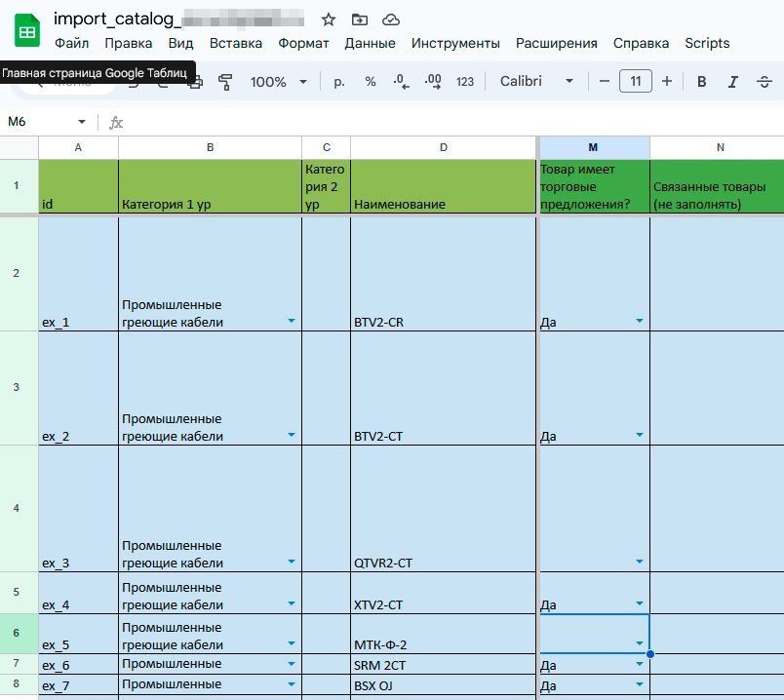Toggle bold formatting

(x=701, y=82)
